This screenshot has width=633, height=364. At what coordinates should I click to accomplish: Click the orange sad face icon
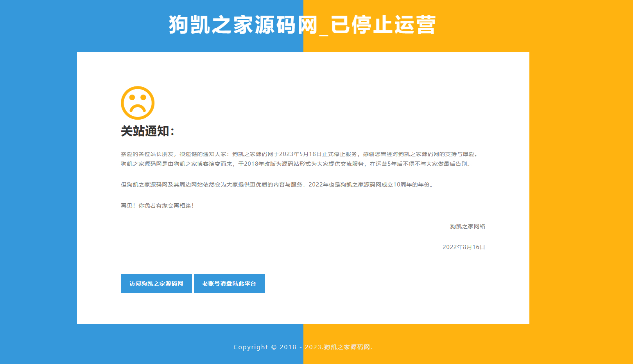click(138, 103)
